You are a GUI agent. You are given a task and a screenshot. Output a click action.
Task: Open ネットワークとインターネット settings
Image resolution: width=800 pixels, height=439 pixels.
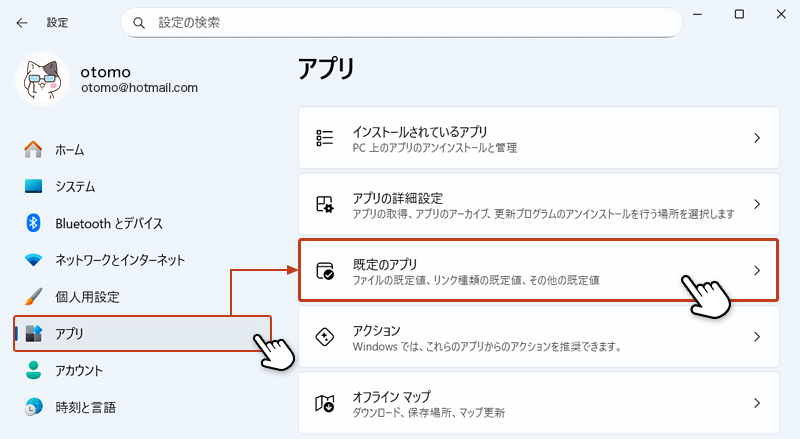(142, 260)
